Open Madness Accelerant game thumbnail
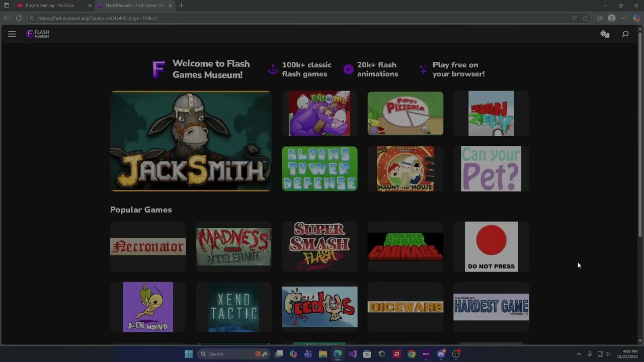The height and width of the screenshot is (362, 644). pyautogui.click(x=233, y=247)
